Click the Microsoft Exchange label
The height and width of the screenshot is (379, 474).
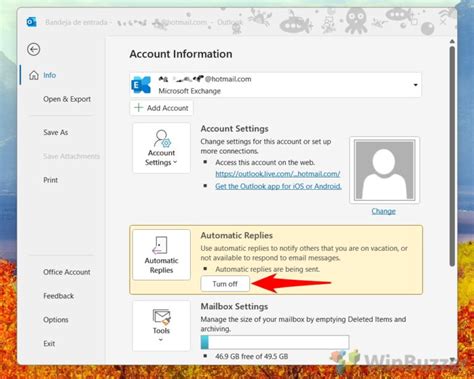coord(189,91)
